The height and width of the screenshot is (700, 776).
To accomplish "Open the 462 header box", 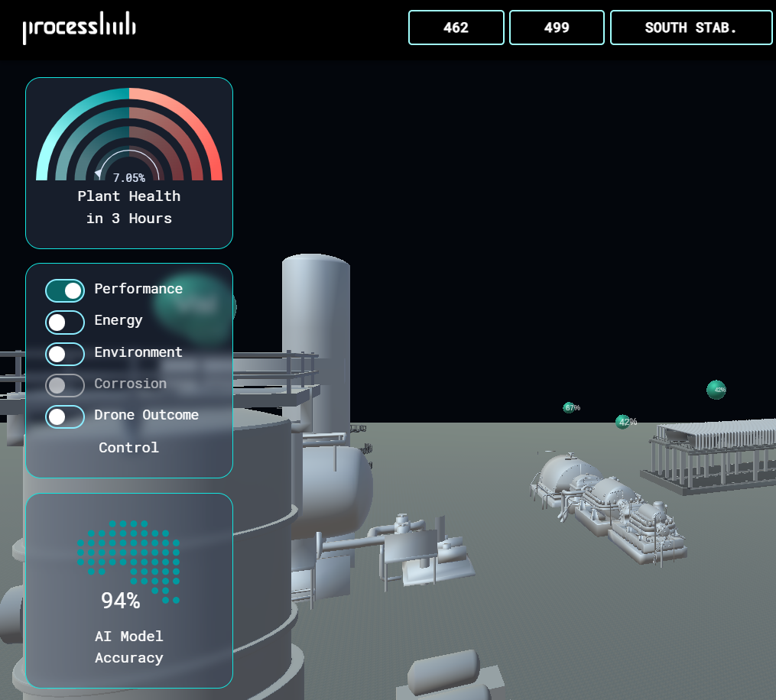I will (456, 28).
